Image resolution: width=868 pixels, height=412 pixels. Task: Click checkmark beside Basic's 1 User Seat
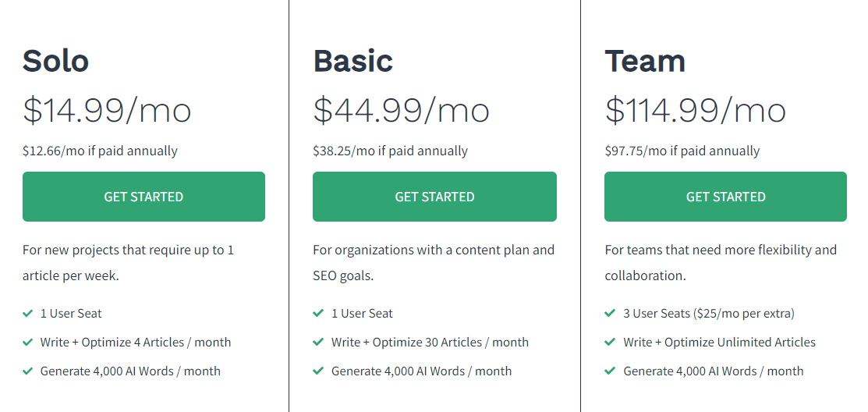318,314
